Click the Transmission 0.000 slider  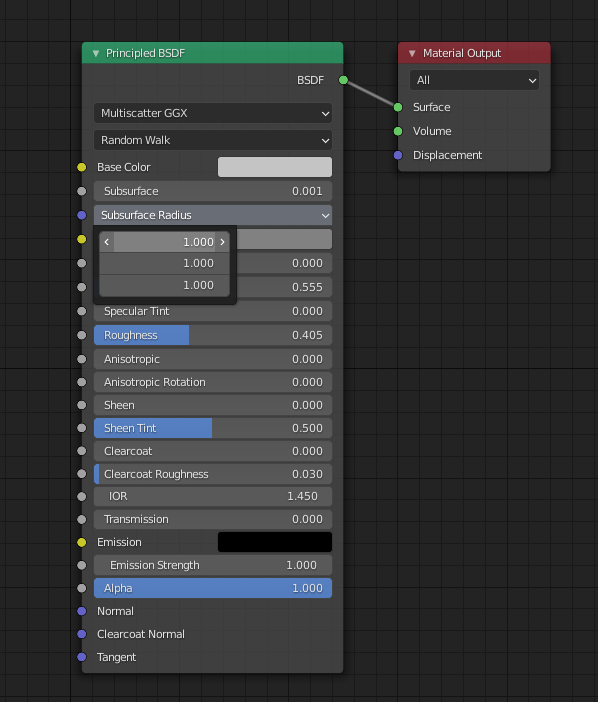(x=213, y=519)
